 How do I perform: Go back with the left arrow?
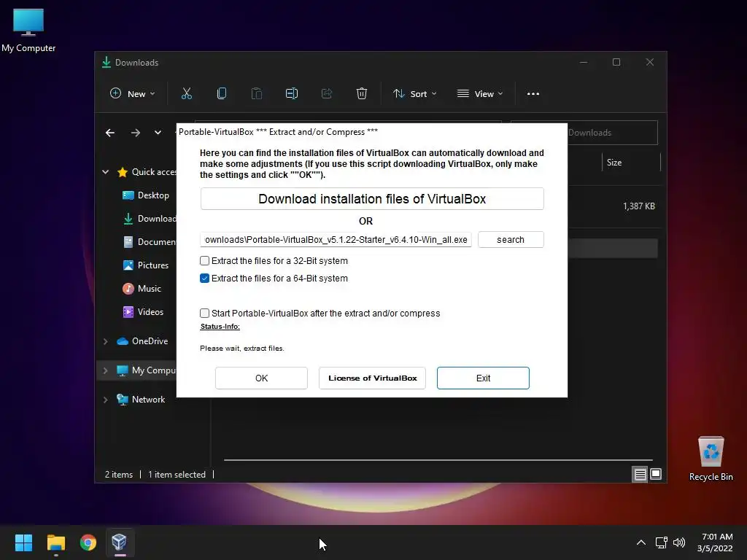pyautogui.click(x=110, y=133)
